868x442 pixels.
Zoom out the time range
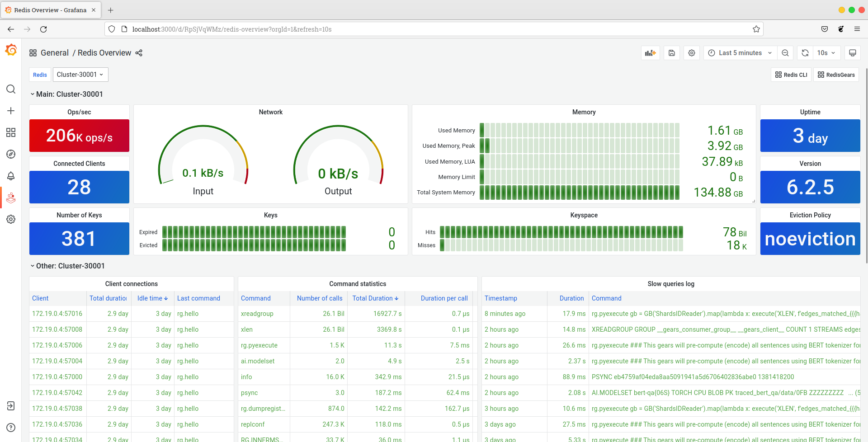pos(785,53)
